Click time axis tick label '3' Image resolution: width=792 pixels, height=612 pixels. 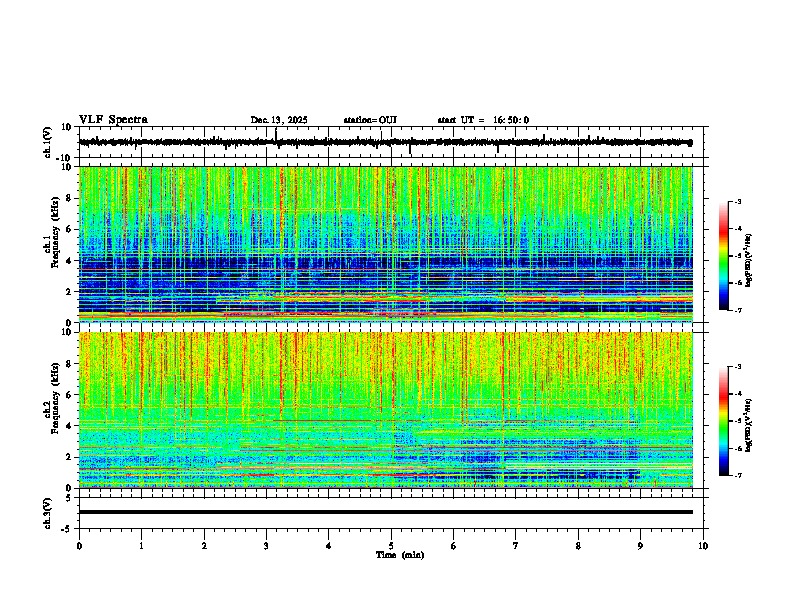266,546
